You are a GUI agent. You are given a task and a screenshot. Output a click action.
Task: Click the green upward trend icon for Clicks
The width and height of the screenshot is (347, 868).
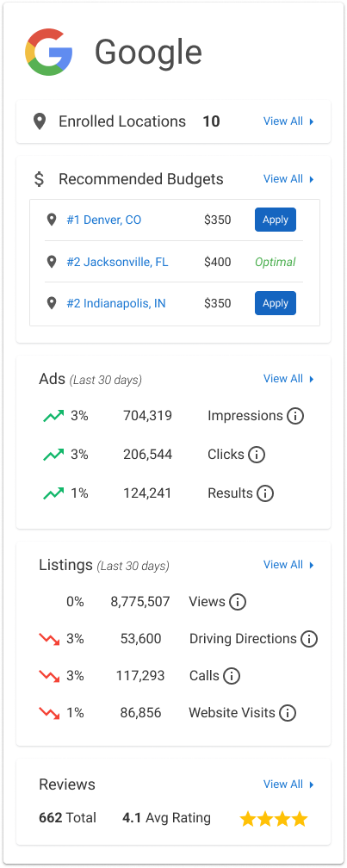coord(53,455)
